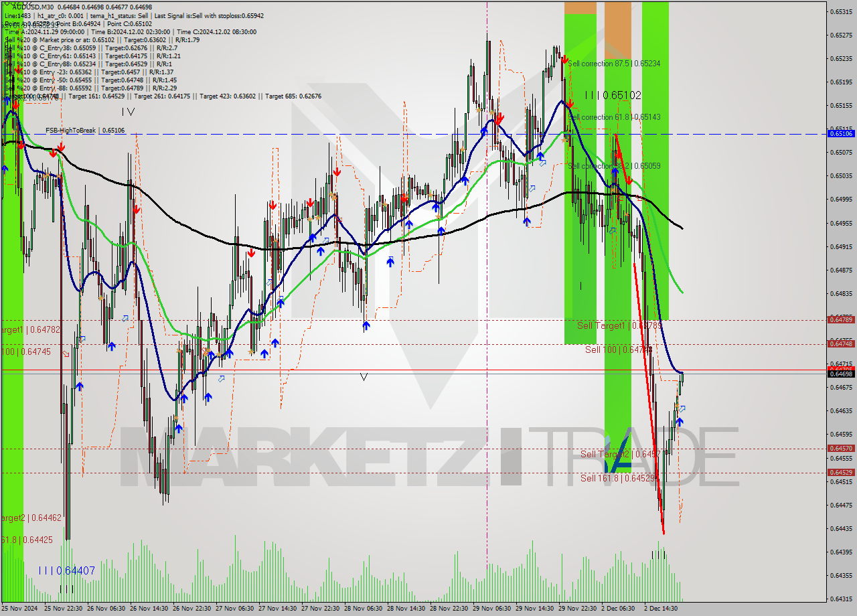
Task: Select the 'Sell correction 61.8 | 0.65143' label
Action: pyautogui.click(x=614, y=117)
